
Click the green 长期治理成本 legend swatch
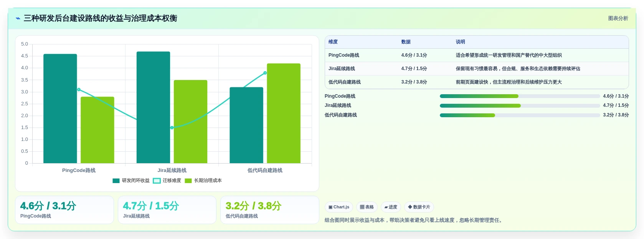pyautogui.click(x=188, y=181)
